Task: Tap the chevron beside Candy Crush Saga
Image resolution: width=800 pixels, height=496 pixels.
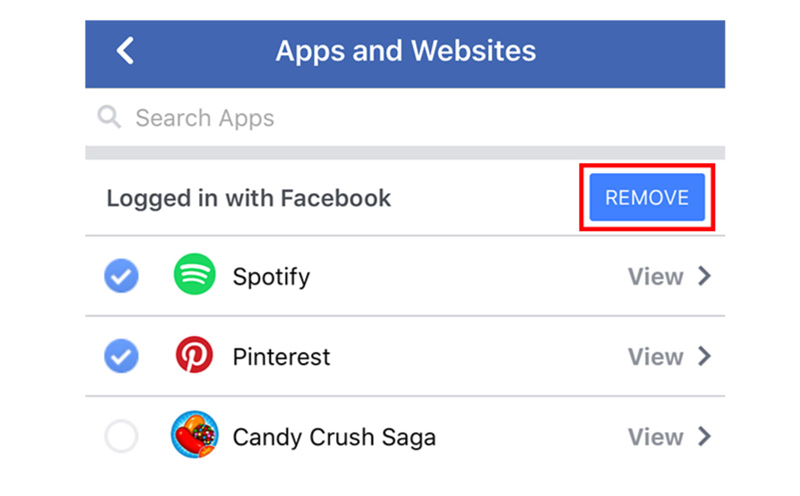Action: (705, 437)
